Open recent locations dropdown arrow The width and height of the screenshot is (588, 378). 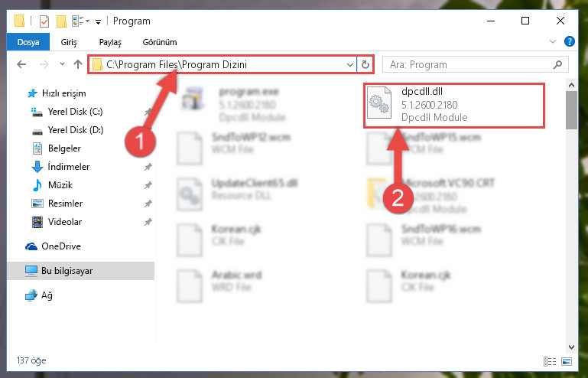[x=62, y=64]
